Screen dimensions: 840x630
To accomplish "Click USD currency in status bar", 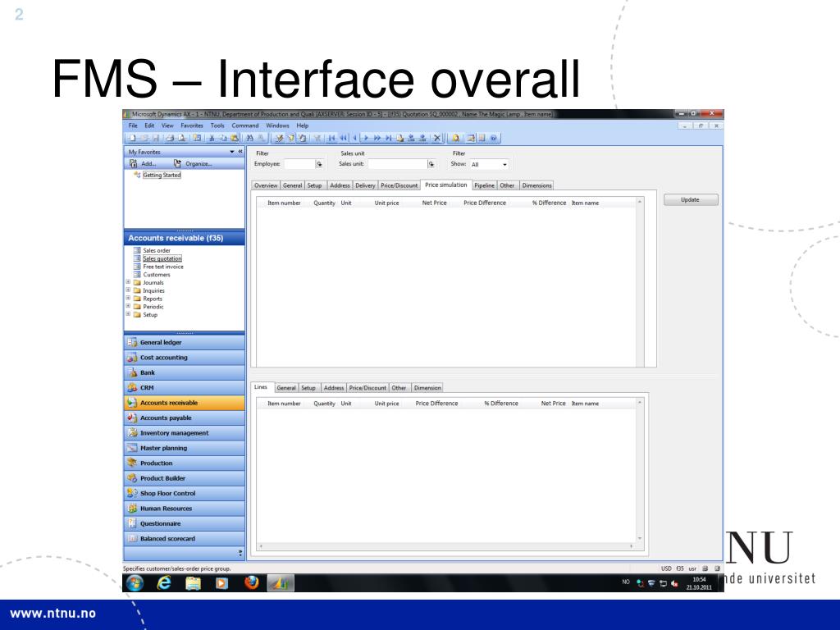I will [666, 568].
